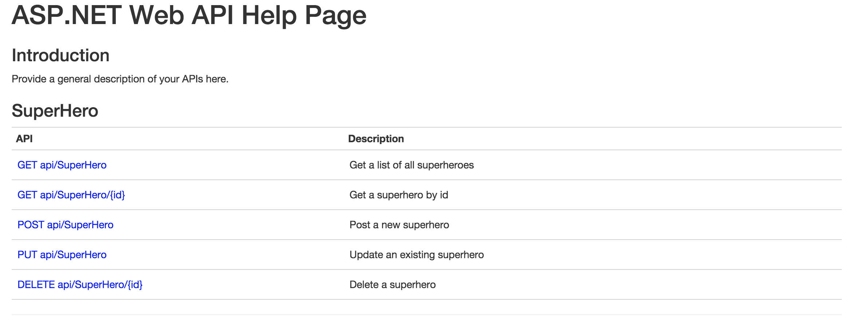This screenshot has height=326, width=868.
Task: Click the ASP.NET Web API Help Page title
Action: coord(189,16)
